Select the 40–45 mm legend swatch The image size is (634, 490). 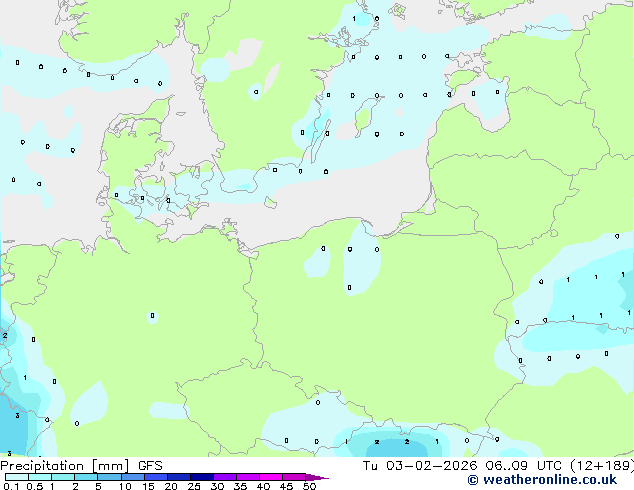coord(271,477)
